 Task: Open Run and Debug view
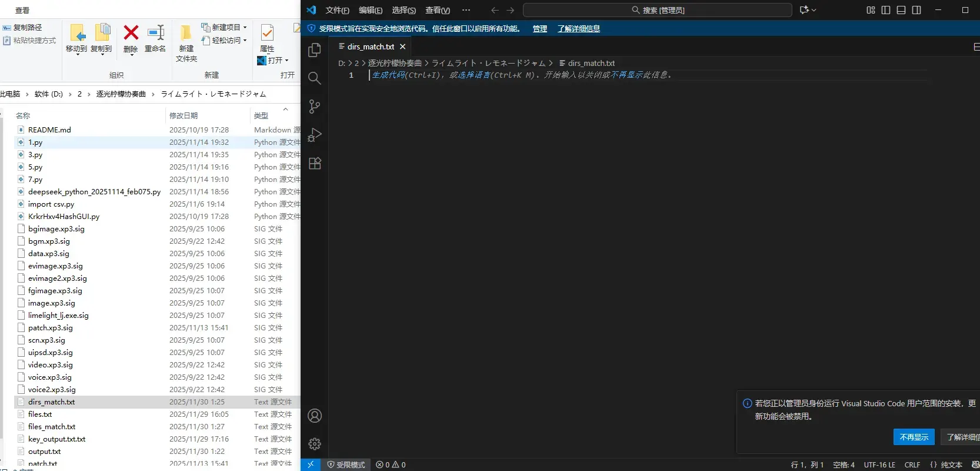[315, 135]
